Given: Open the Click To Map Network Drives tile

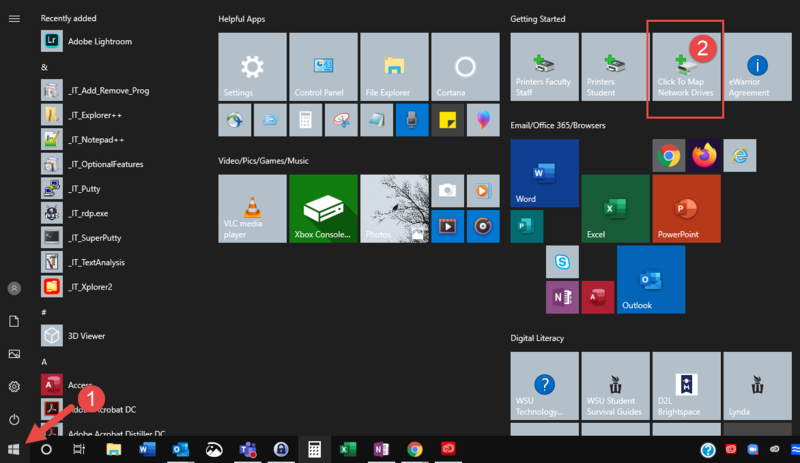Looking at the screenshot, I should [x=685, y=67].
